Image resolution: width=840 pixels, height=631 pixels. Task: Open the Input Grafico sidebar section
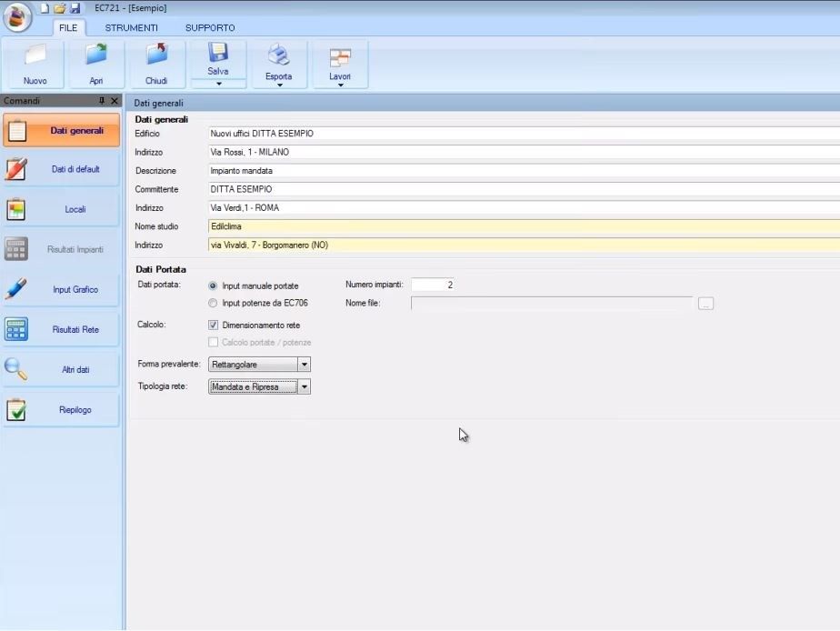pos(61,289)
